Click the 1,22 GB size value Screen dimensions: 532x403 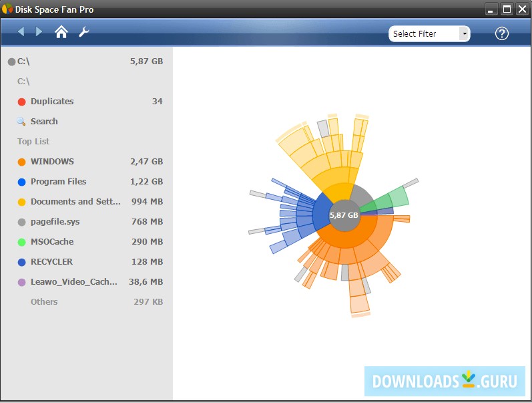click(147, 182)
